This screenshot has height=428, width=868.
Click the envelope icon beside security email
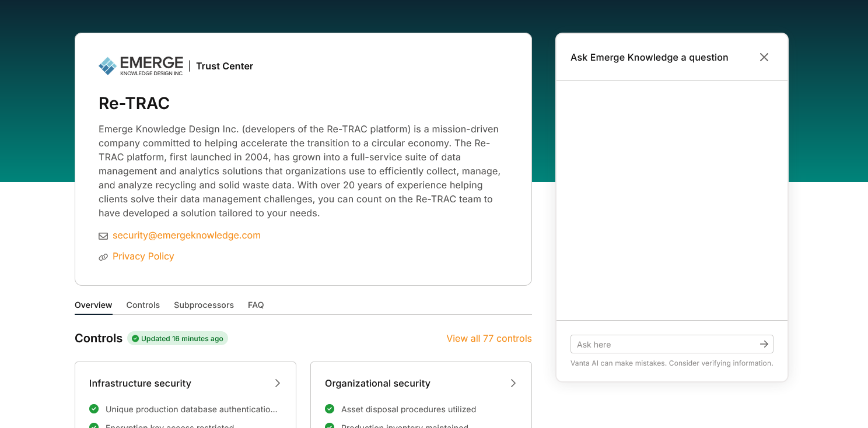[103, 236]
